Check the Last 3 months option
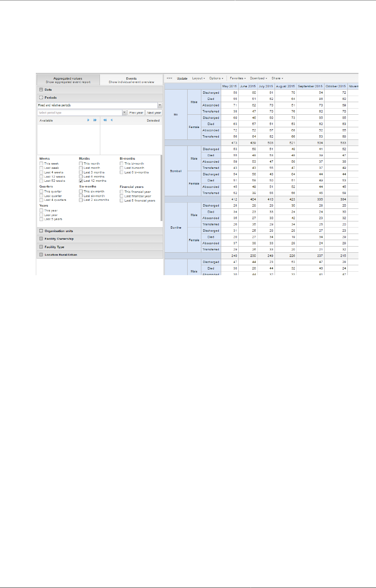 [81, 172]
